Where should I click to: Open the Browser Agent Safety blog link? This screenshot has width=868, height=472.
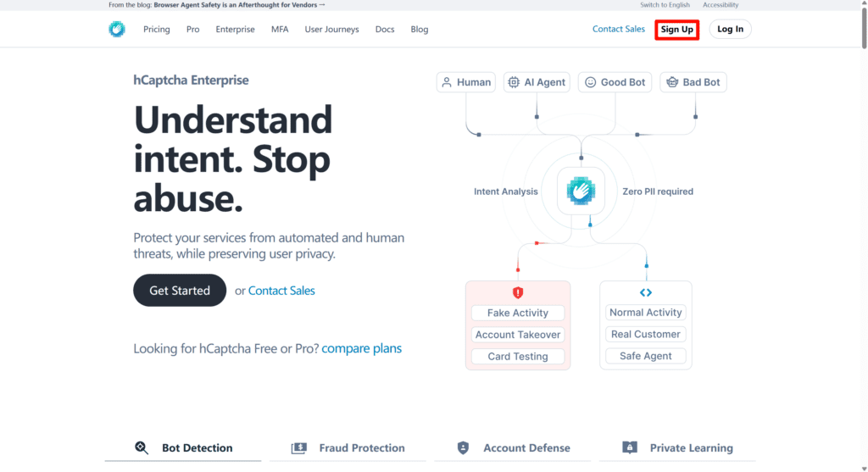tap(239, 5)
